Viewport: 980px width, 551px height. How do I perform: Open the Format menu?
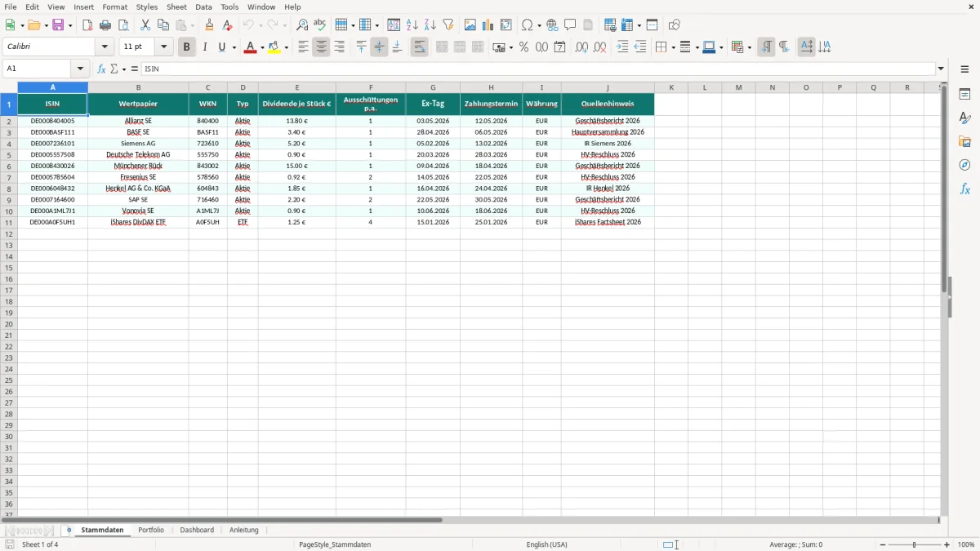(115, 7)
